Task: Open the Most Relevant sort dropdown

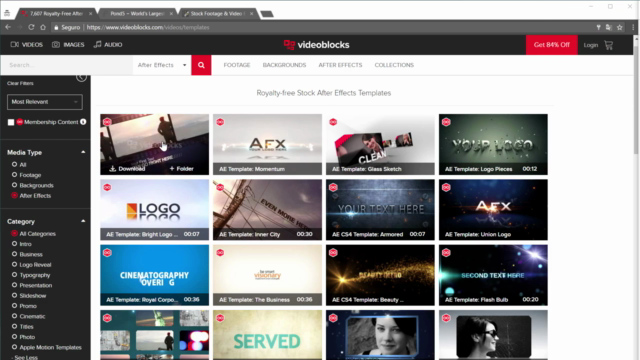Action: 44,102
